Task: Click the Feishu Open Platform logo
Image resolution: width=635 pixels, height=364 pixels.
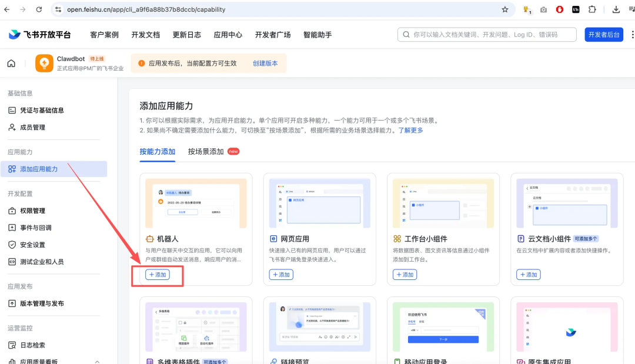Action: click(39, 35)
